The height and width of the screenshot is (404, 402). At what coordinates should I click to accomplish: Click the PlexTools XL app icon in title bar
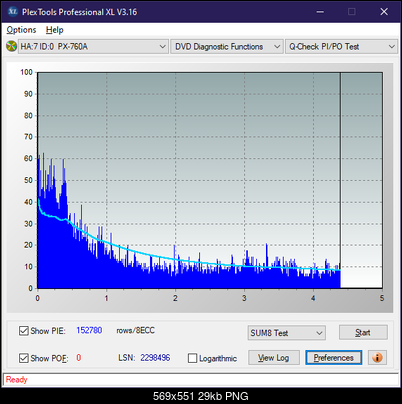pyautogui.click(x=13, y=12)
